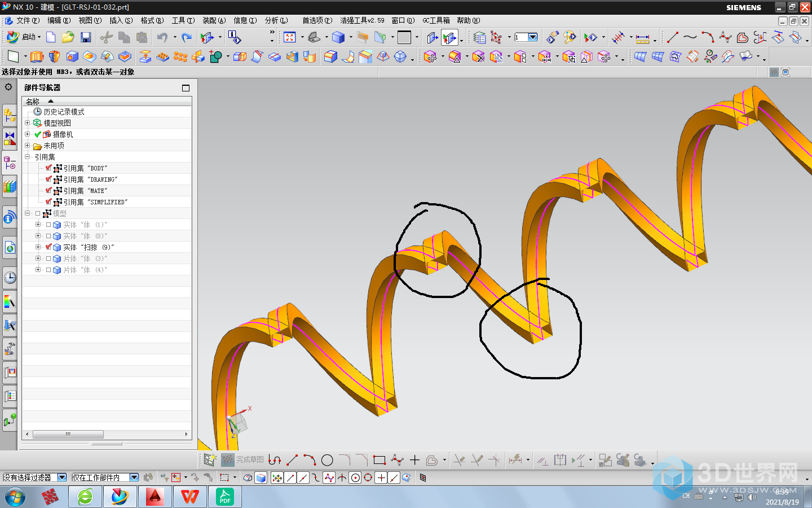Collapse the 模型 tree node
812x508 pixels.
27,213
